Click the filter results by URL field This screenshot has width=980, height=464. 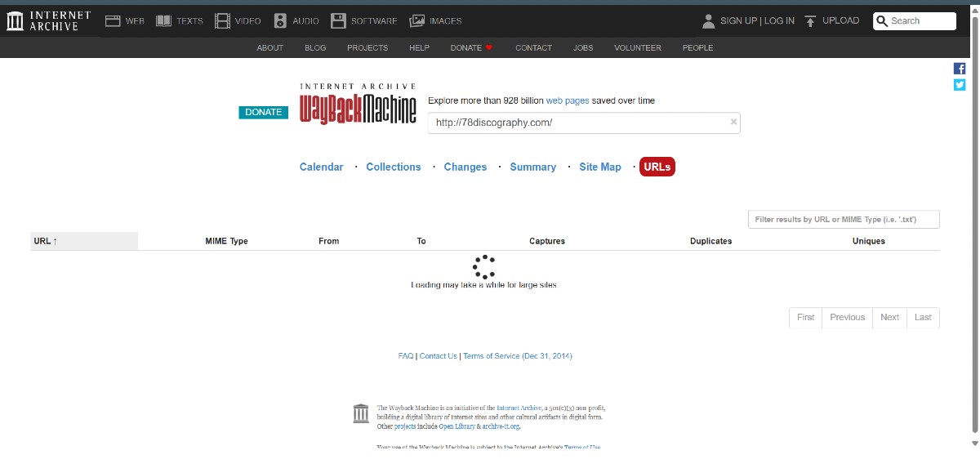click(x=844, y=219)
